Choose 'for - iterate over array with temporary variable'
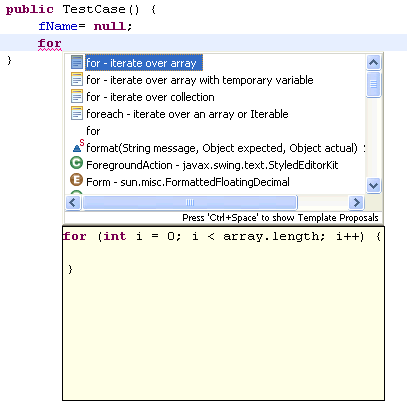The width and height of the screenshot is (407, 412). click(x=200, y=80)
